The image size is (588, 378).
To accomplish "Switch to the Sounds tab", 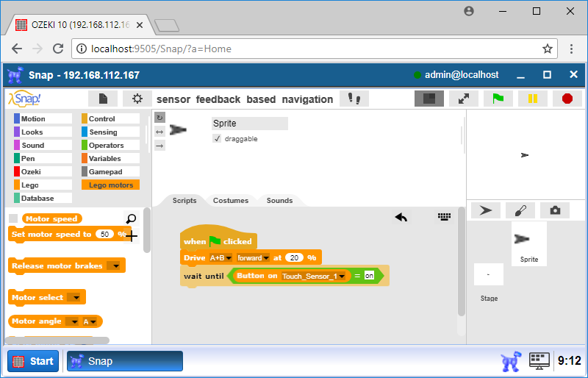I will coord(279,201).
